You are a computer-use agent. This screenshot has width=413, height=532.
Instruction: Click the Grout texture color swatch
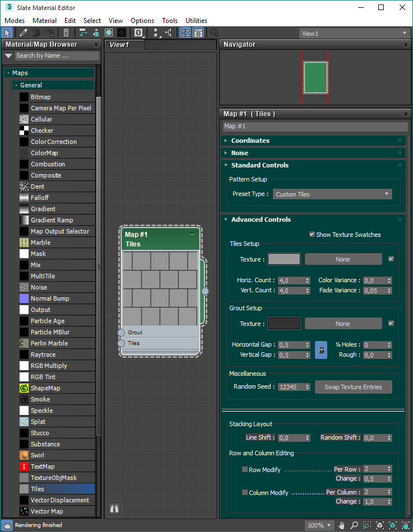point(284,324)
